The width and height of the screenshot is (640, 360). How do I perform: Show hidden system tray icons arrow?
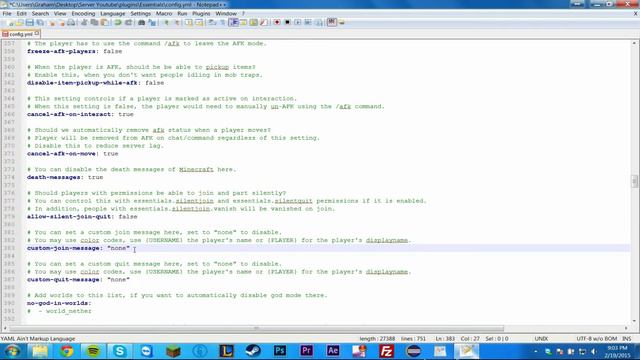(x=536, y=351)
